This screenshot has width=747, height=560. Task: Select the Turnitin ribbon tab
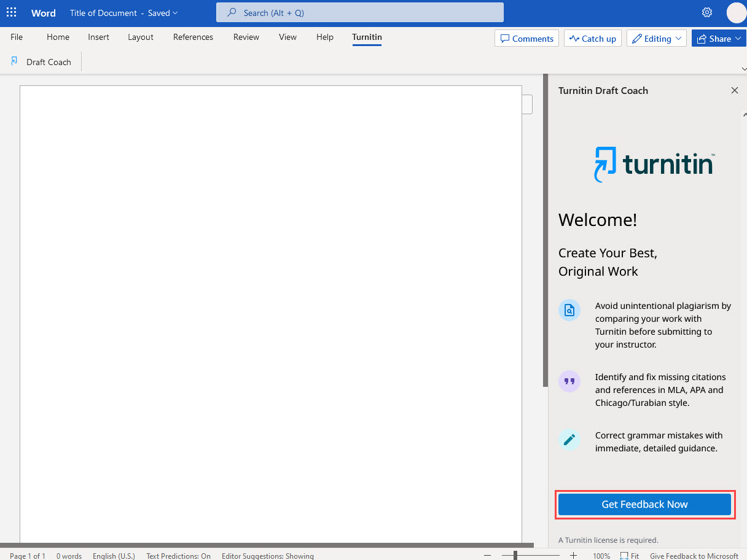[367, 37]
